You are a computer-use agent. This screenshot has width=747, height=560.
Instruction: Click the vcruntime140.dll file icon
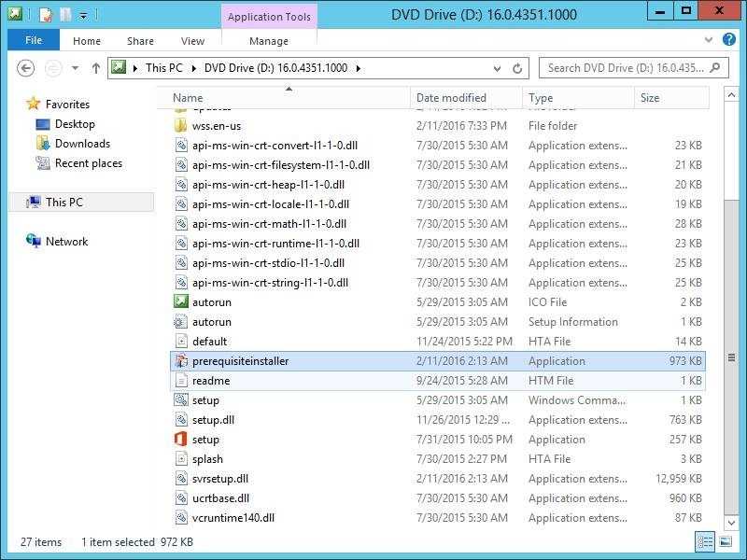coord(181,518)
